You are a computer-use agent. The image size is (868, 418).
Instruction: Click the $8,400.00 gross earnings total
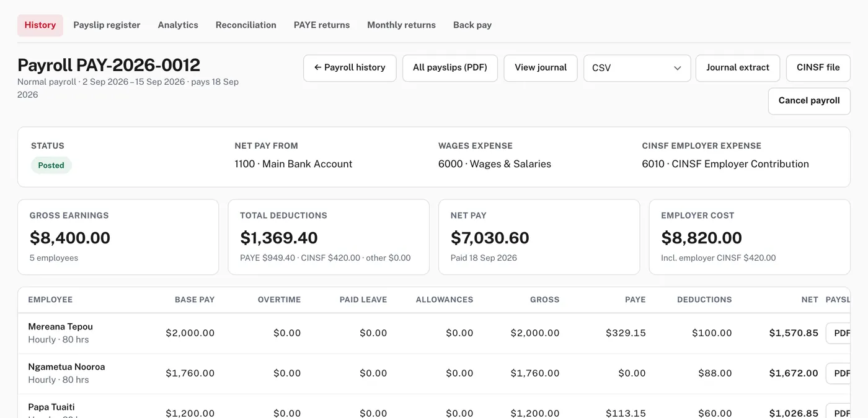tap(70, 238)
